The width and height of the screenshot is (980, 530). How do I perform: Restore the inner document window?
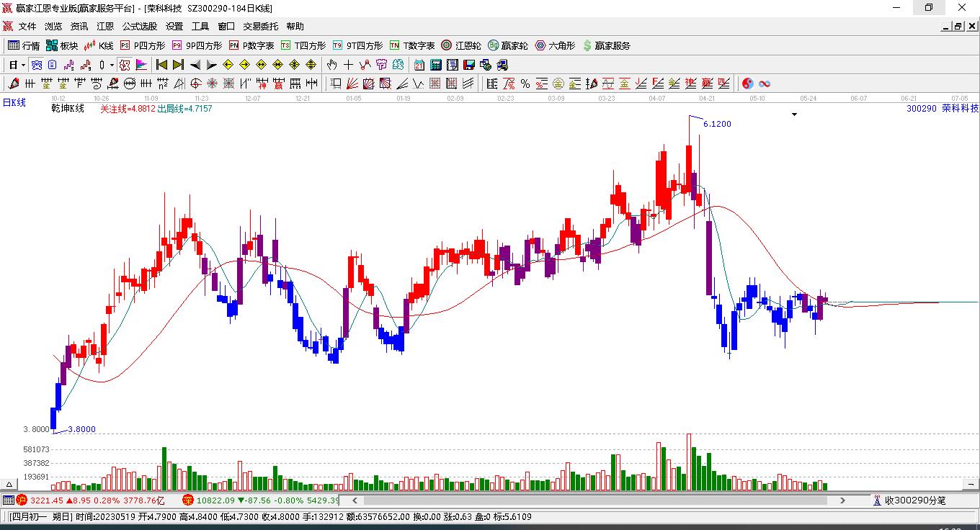click(x=958, y=27)
